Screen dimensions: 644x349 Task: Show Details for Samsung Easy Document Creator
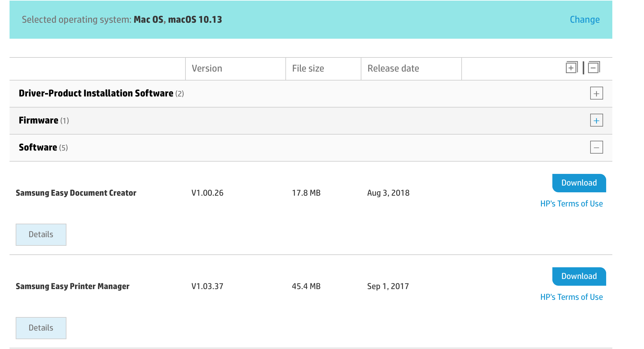[41, 235]
